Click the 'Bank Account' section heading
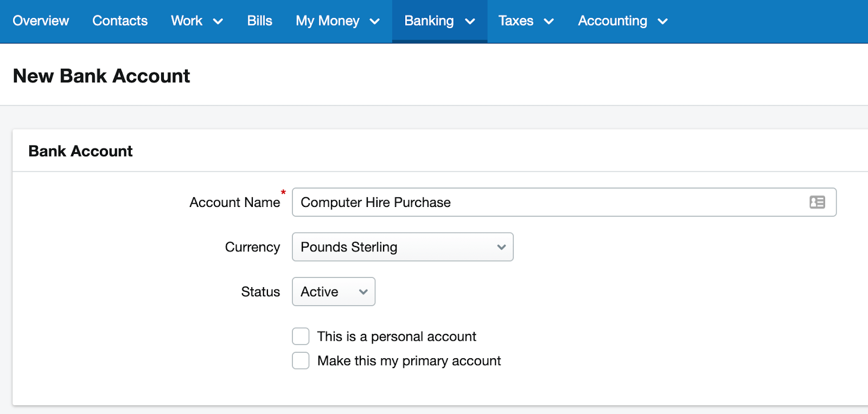 [x=80, y=151]
